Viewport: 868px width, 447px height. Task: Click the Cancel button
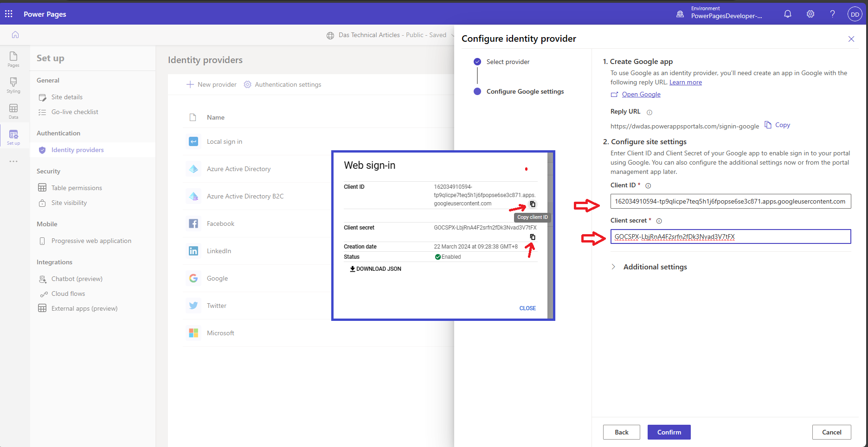point(831,432)
